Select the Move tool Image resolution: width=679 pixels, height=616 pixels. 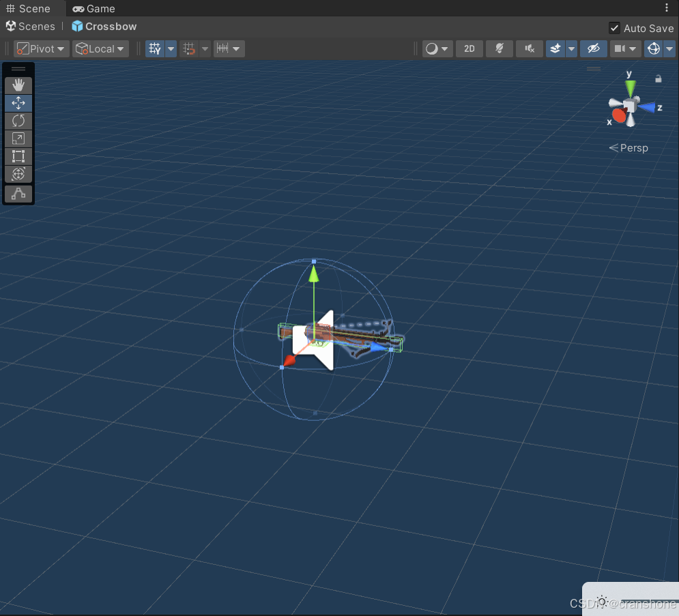click(18, 103)
